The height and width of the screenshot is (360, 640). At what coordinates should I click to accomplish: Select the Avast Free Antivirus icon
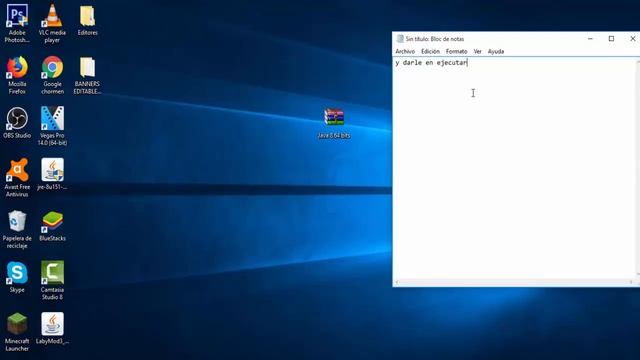tap(17, 171)
